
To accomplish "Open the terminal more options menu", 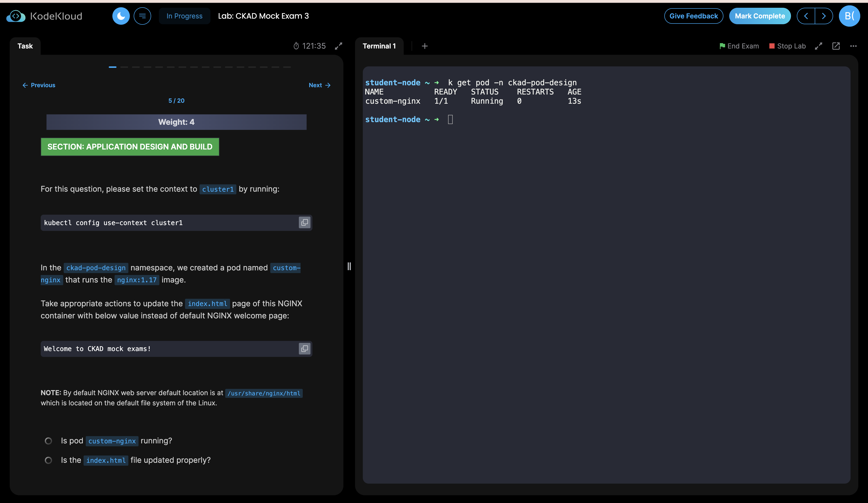I will (x=853, y=46).
